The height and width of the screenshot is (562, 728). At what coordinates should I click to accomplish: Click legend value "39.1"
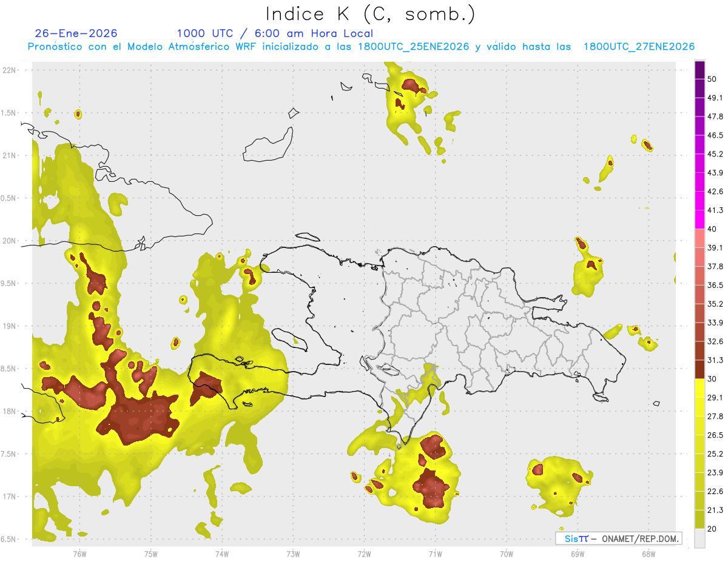(x=716, y=247)
